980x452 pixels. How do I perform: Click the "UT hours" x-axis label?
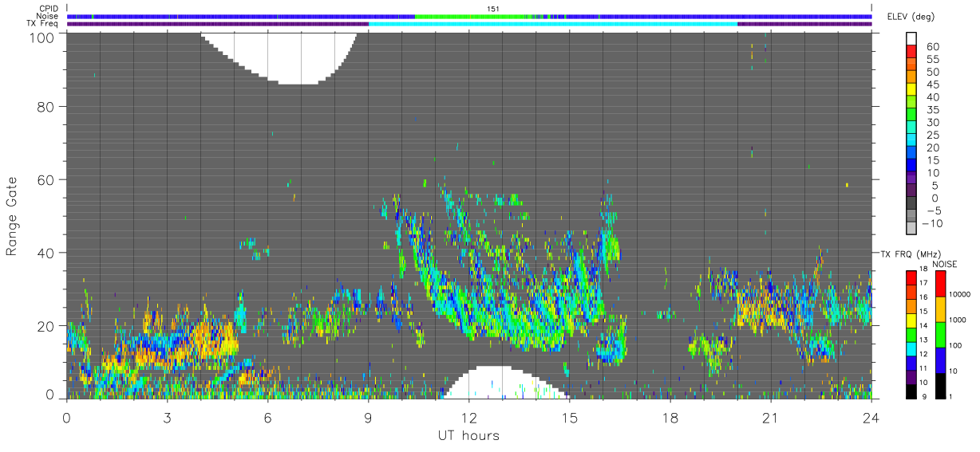click(468, 435)
